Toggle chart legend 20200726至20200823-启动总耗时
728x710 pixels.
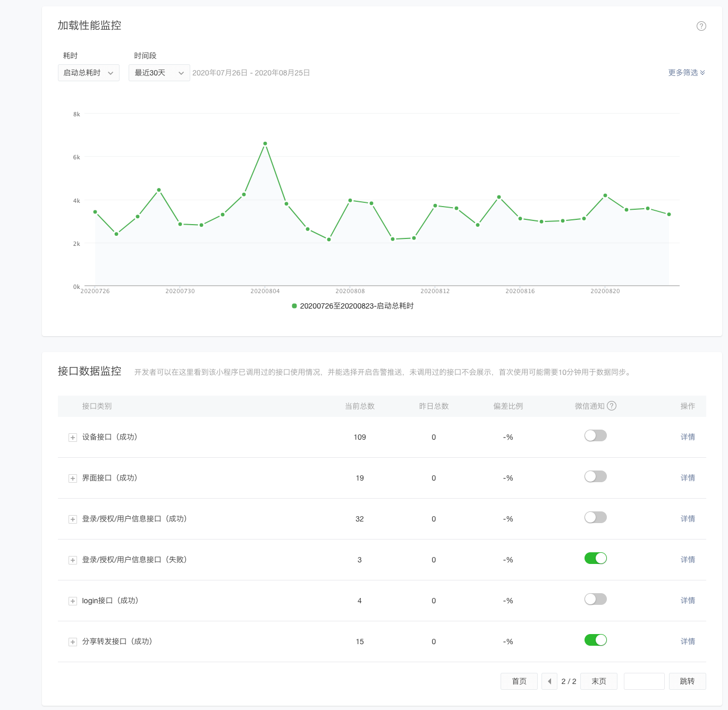point(353,306)
